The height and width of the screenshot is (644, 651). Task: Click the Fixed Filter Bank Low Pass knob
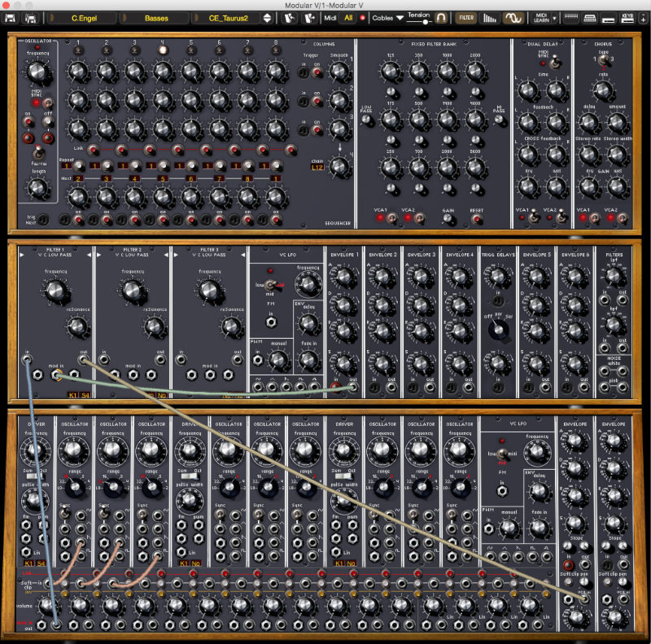pos(366,120)
